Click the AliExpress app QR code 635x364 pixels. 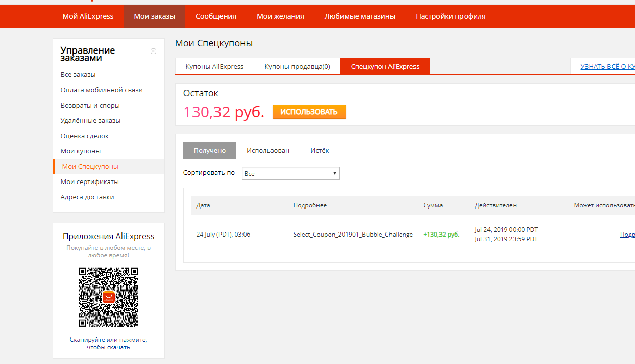coord(109,297)
